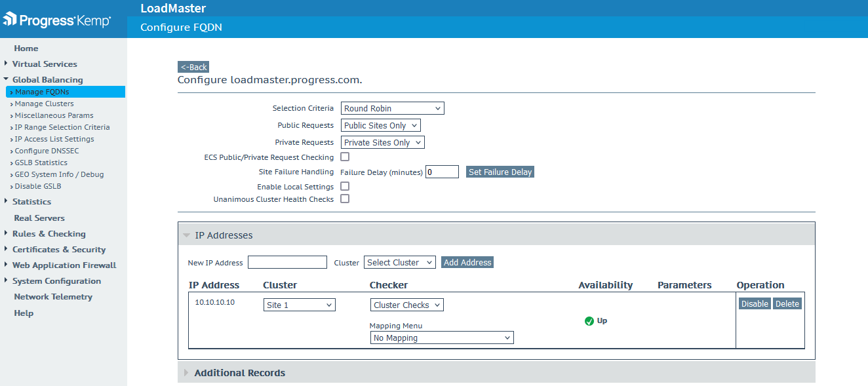Open the Private Requests dropdown

383,142
